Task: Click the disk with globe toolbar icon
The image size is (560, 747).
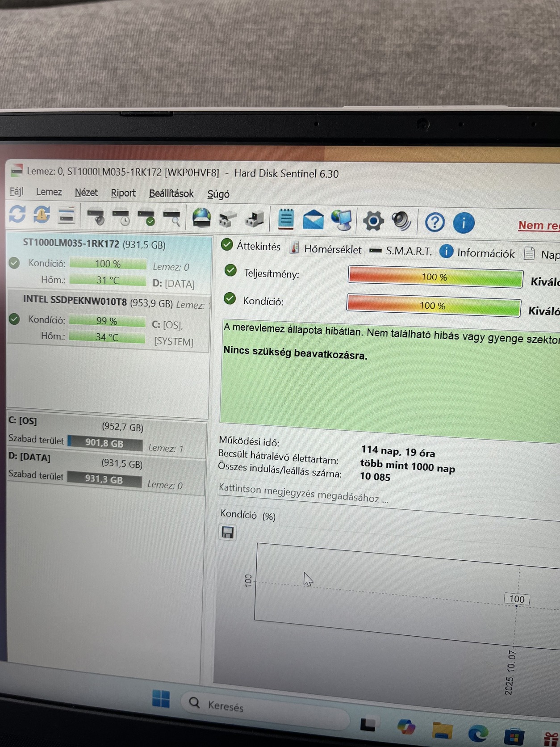Action: [x=201, y=218]
